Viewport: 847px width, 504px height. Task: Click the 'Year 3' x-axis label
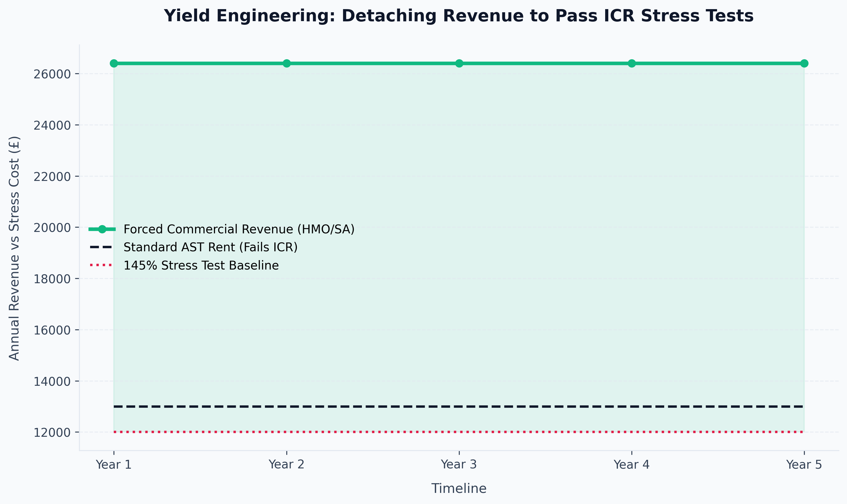pyautogui.click(x=459, y=465)
